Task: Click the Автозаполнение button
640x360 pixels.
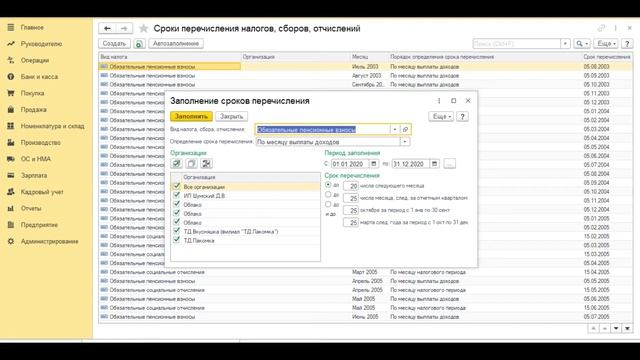Action: (x=176, y=44)
